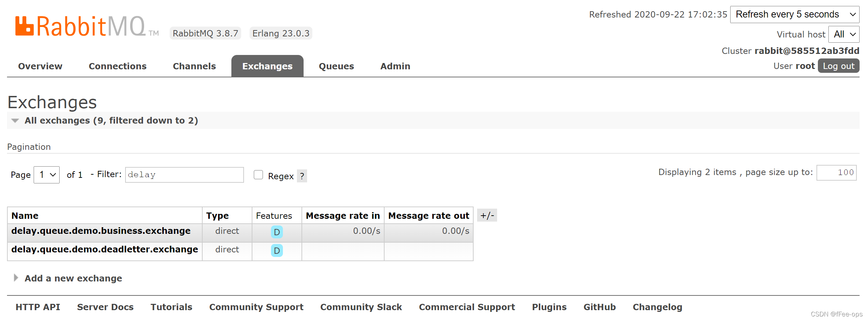Open the refresh interval dropdown
The width and height of the screenshot is (868, 321).
coord(795,14)
